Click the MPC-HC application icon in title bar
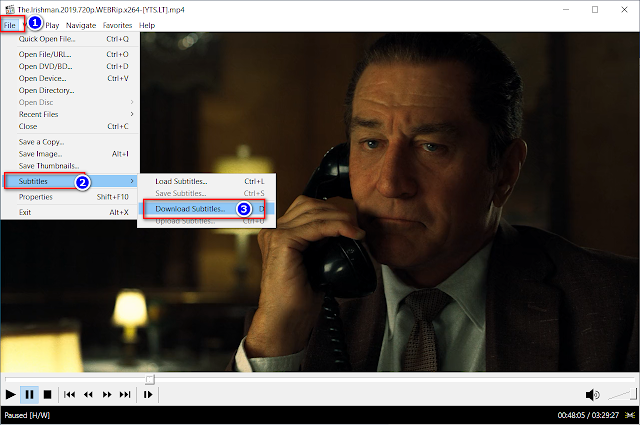 pos(10,9)
